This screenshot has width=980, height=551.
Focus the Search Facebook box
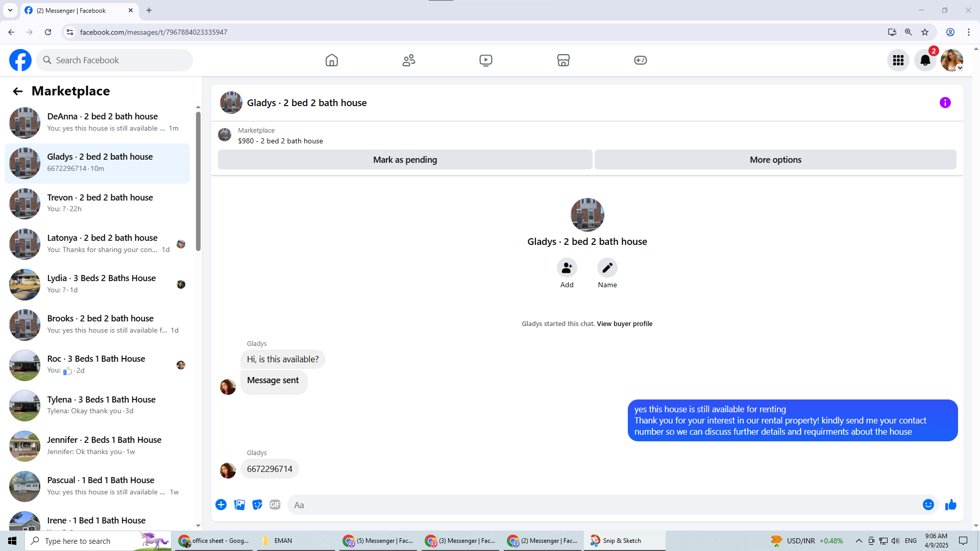[x=114, y=60]
